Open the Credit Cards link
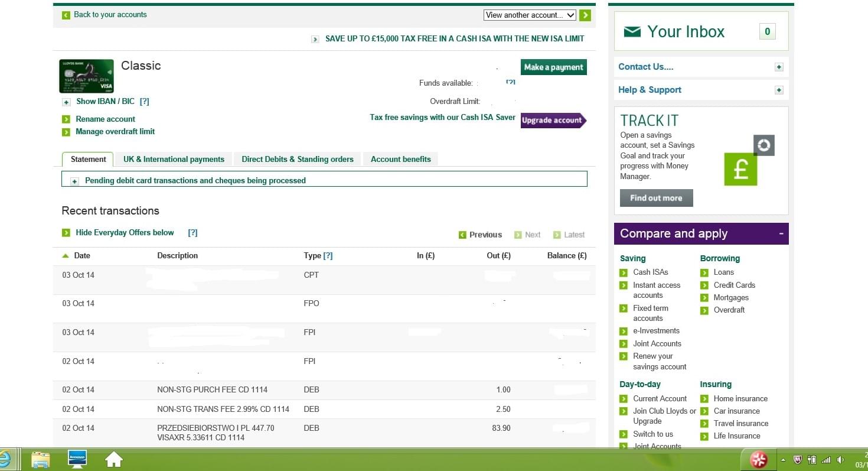 click(x=734, y=285)
